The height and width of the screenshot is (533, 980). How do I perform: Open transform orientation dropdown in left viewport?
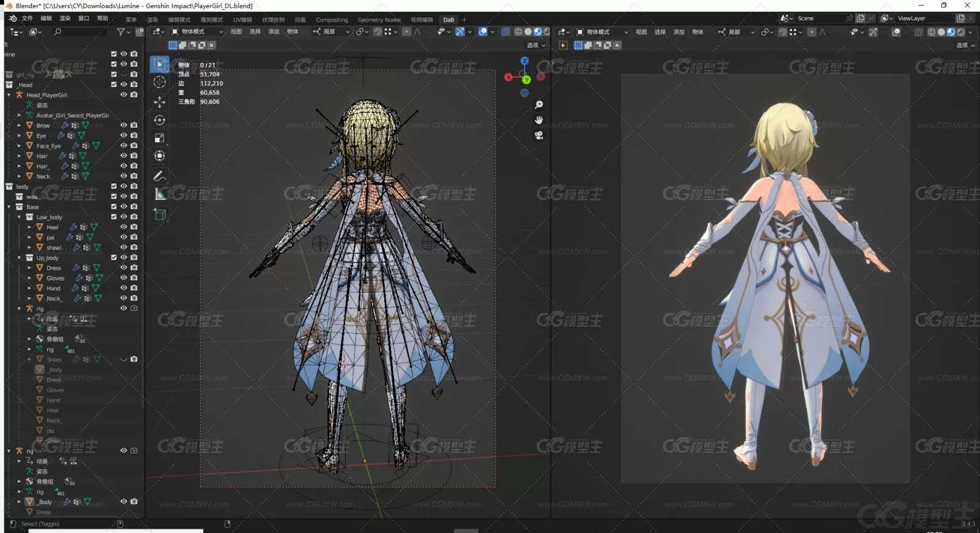pyautogui.click(x=331, y=32)
